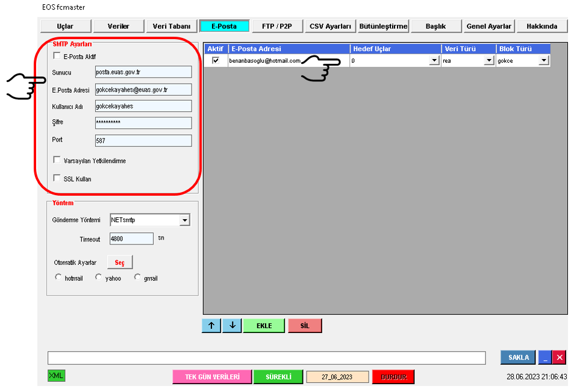574x392 pixels.
Task: Enable the E-Posta Aktif checkbox
Action: (57, 55)
